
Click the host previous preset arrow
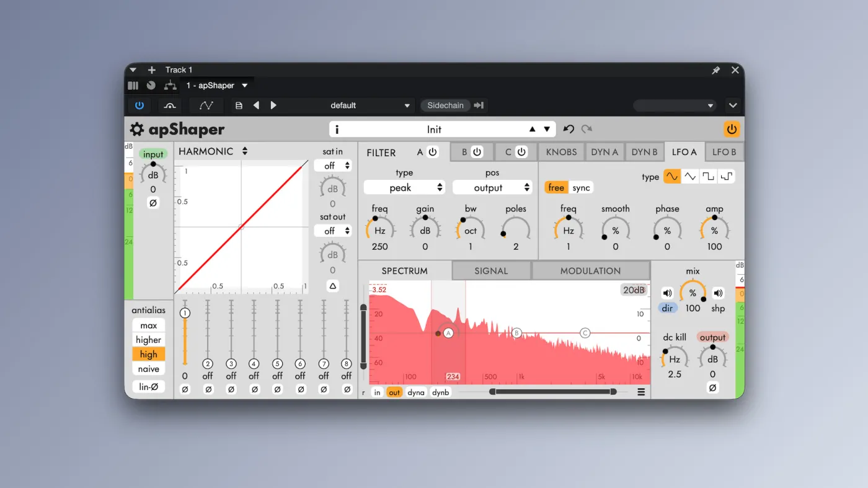[256, 105]
